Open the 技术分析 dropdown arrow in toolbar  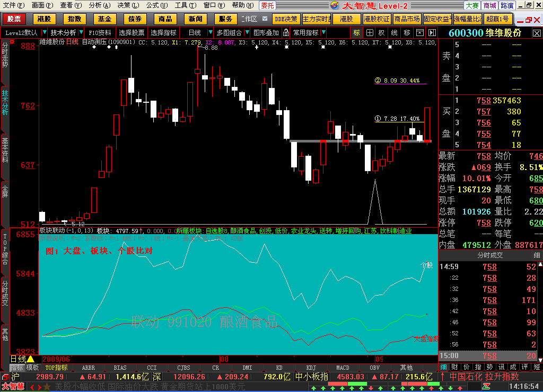click(81, 32)
